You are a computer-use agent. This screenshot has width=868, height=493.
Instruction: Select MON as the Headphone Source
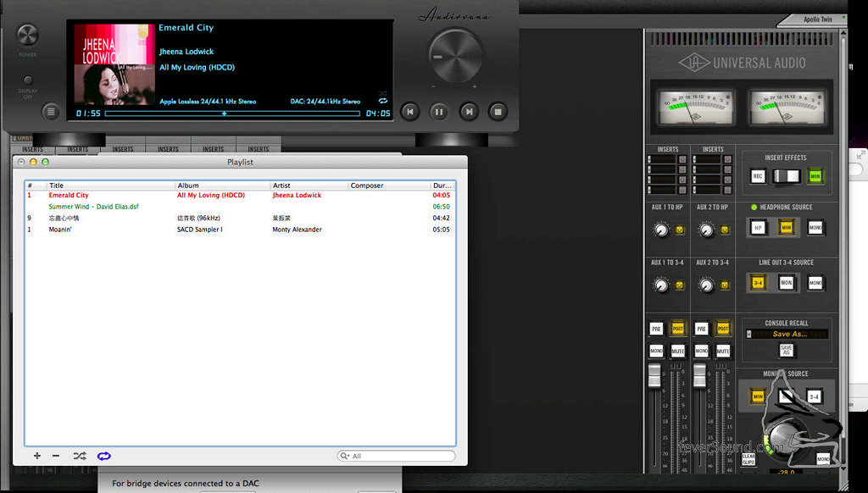click(786, 227)
